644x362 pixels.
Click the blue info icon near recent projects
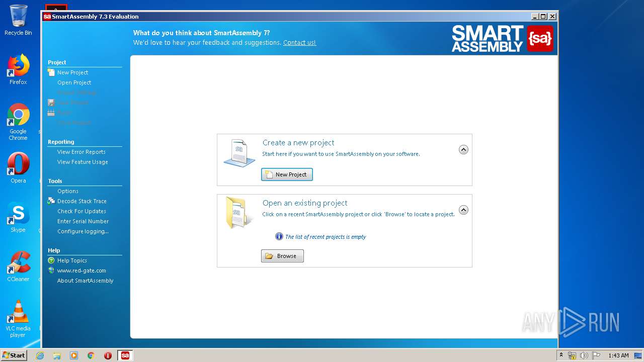[279, 236]
